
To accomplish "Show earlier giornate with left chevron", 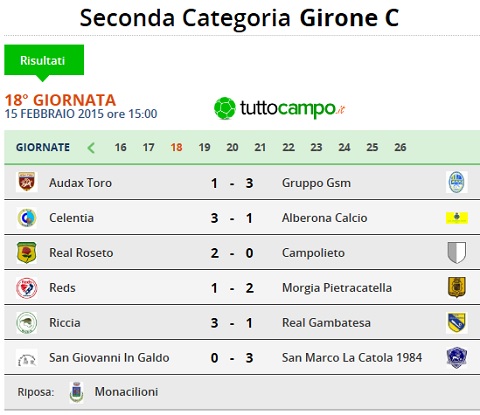I will pos(91,147).
